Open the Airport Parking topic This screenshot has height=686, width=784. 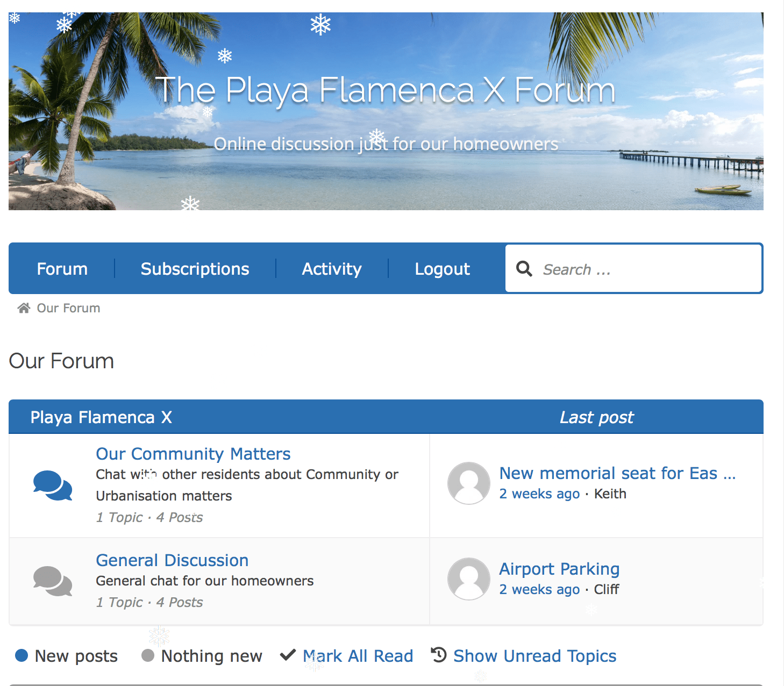point(559,569)
